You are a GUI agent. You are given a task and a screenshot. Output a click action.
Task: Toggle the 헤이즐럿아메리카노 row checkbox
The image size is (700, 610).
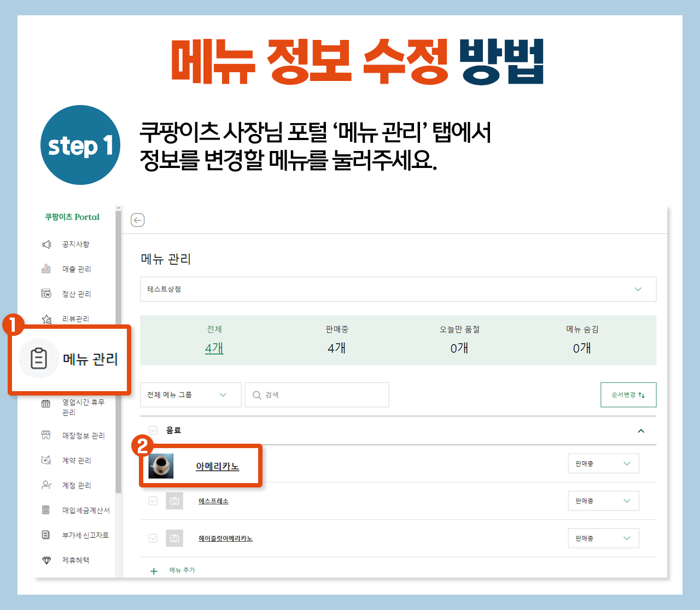[x=153, y=538]
